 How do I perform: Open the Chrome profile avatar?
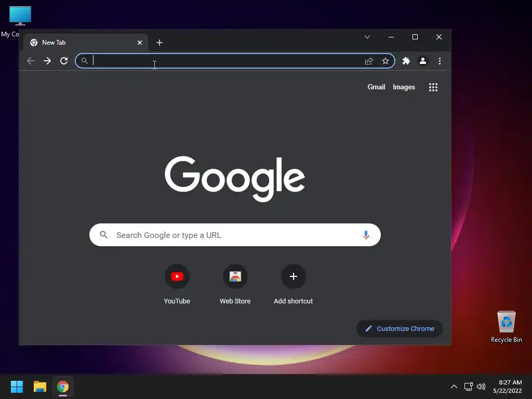[423, 61]
